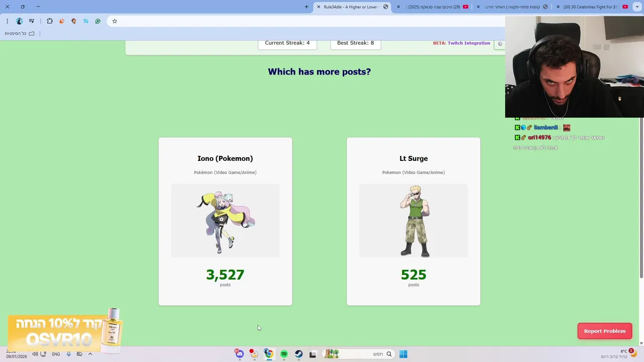Screen dimensions: 644x362
Task: Open Chrome three-dot menu
Action: coord(7,21)
